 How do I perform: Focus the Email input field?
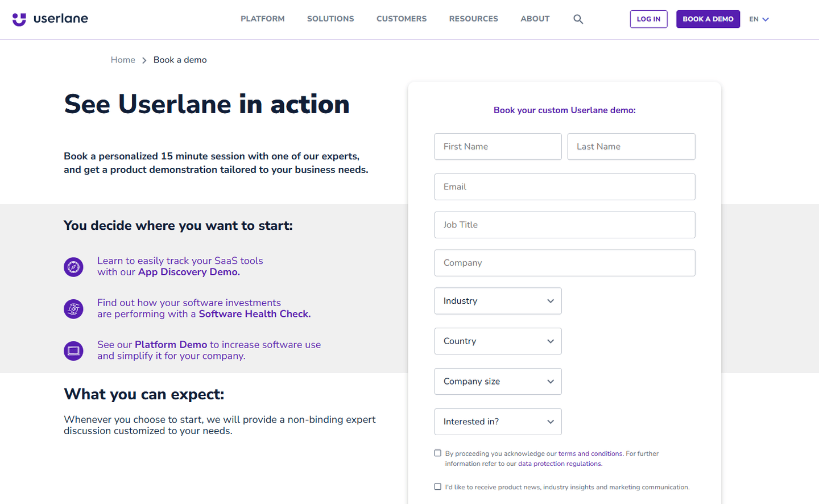pyautogui.click(x=565, y=187)
